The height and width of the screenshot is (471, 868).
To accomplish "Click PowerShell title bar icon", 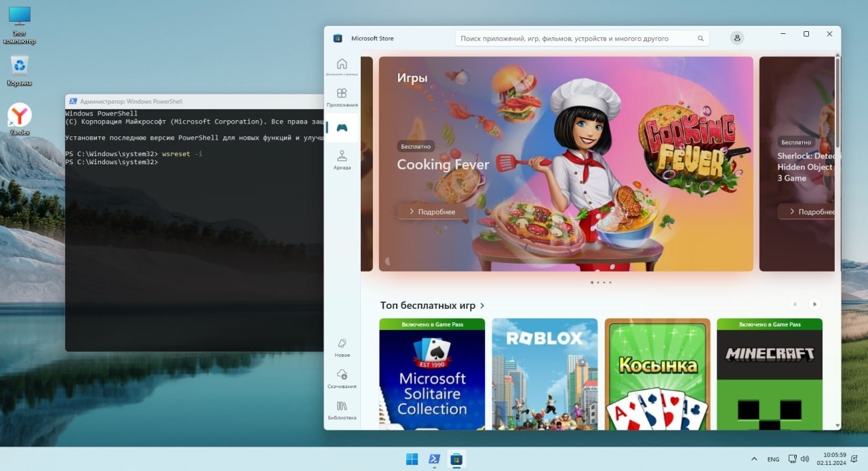I will coord(73,101).
